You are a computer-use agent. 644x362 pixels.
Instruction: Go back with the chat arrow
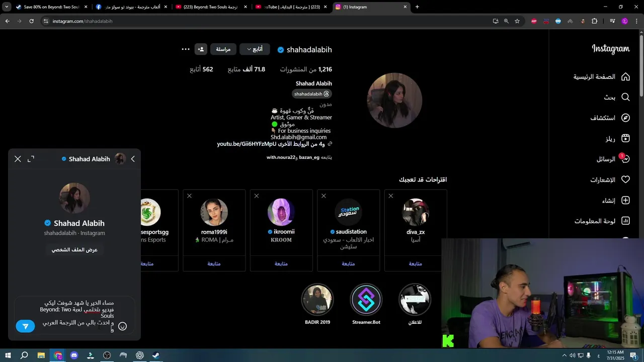click(x=133, y=159)
